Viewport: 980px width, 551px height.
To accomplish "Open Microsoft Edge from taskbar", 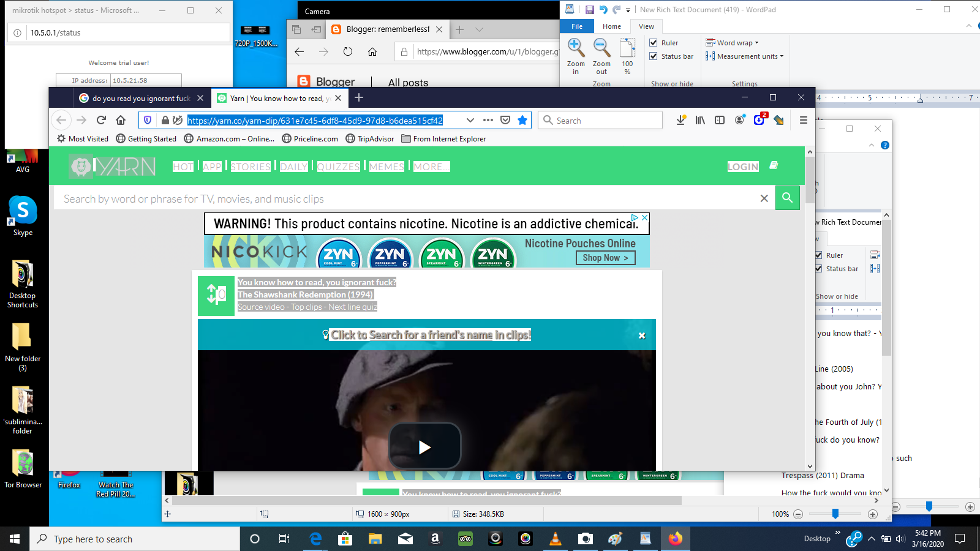I will 315,539.
